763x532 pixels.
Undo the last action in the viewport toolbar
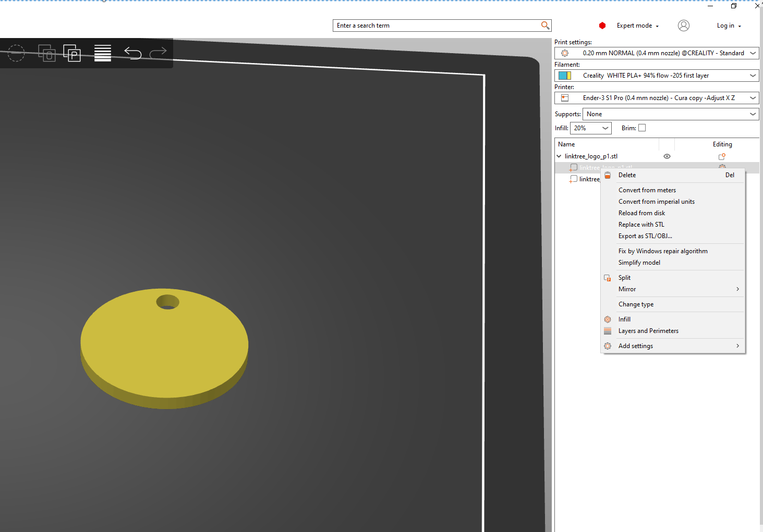(133, 53)
